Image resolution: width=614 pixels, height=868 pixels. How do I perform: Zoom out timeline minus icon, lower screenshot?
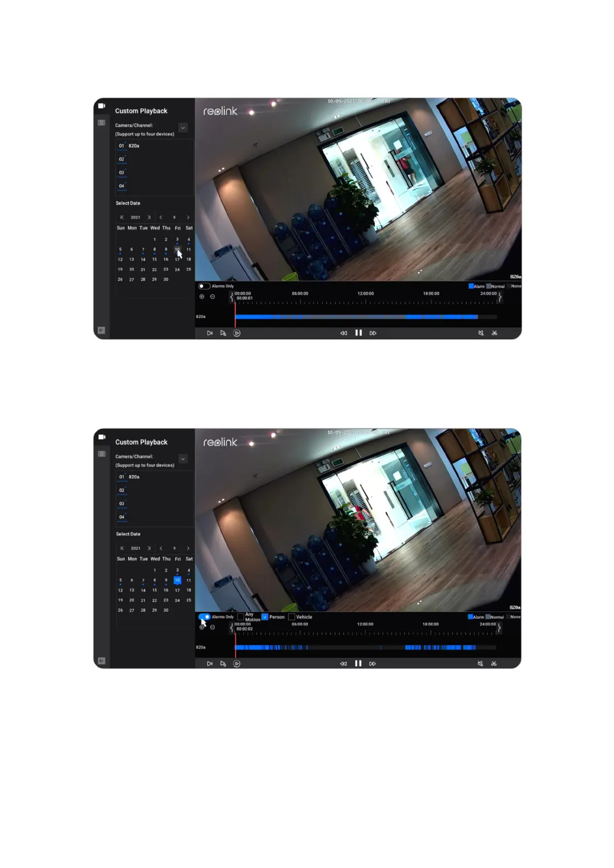[212, 627]
